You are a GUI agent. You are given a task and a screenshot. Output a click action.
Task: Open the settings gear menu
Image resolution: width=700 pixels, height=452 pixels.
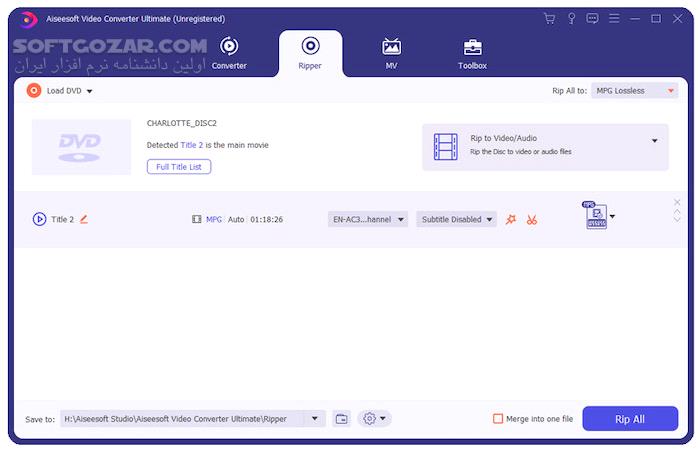click(374, 419)
